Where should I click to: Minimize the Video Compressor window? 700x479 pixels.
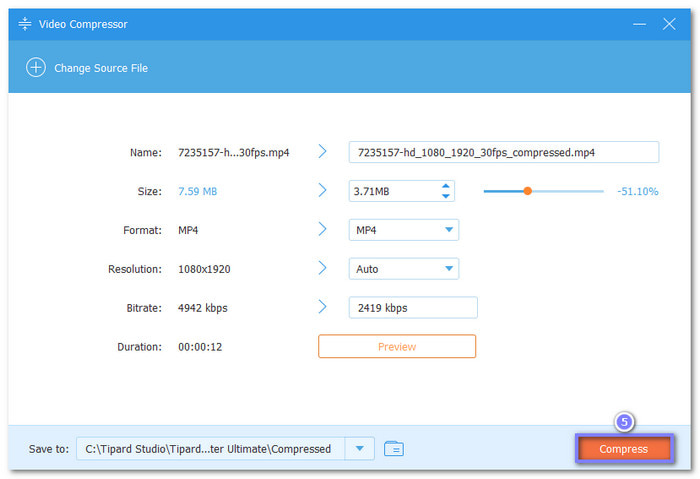tap(637, 24)
